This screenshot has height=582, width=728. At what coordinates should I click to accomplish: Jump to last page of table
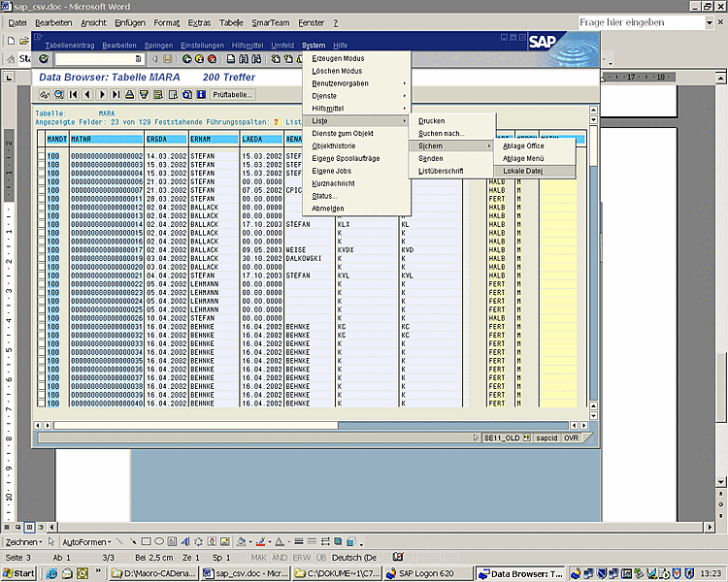116,94
